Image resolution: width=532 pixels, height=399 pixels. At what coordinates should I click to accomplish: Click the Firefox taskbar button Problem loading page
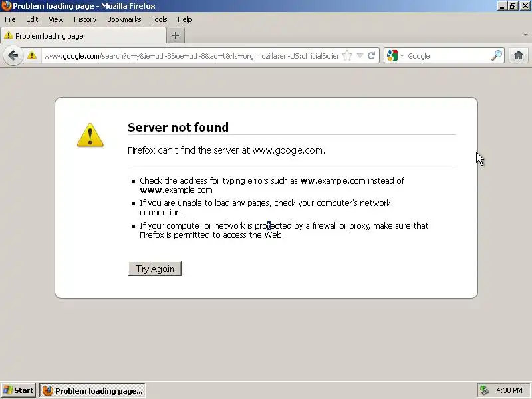(92, 391)
